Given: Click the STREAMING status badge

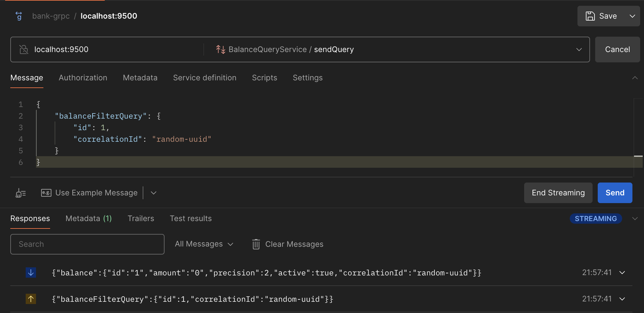Looking at the screenshot, I should 596,219.
